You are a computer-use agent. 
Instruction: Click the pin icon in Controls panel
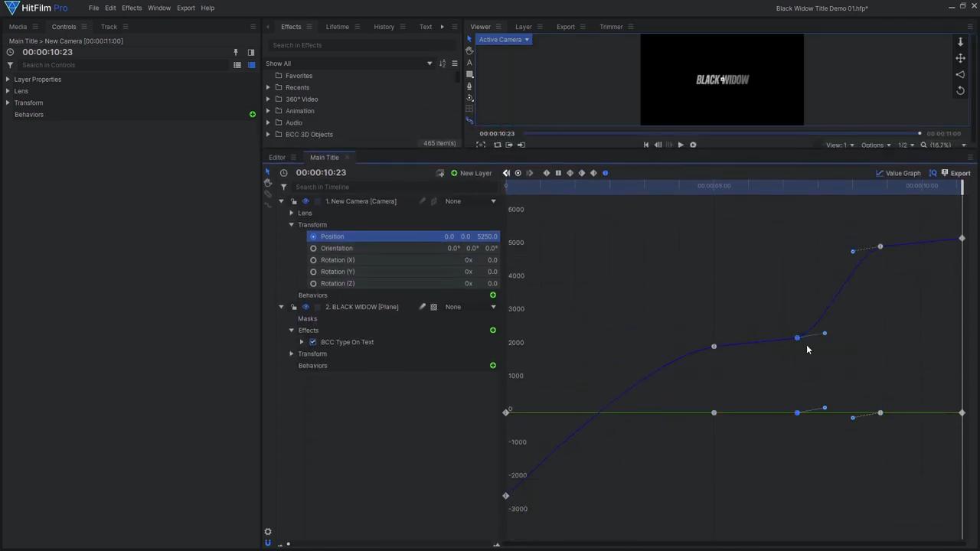[x=236, y=52]
